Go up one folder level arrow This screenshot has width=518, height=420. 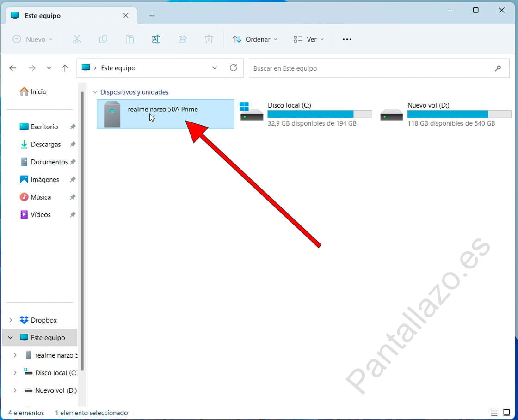point(65,68)
